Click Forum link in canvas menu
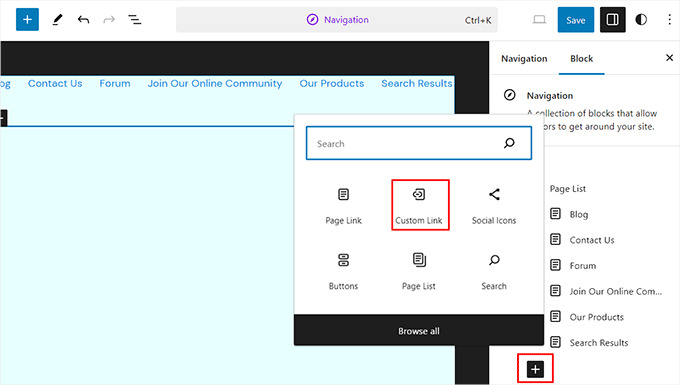The width and height of the screenshot is (680, 385). tap(114, 83)
